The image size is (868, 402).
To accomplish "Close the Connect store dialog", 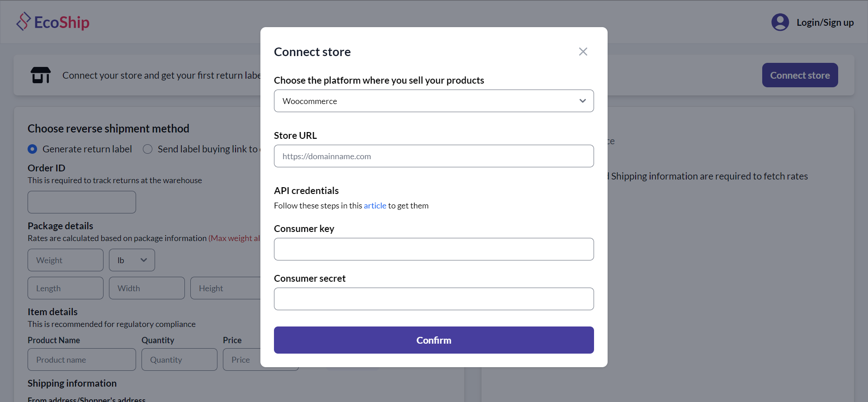I will (583, 52).
